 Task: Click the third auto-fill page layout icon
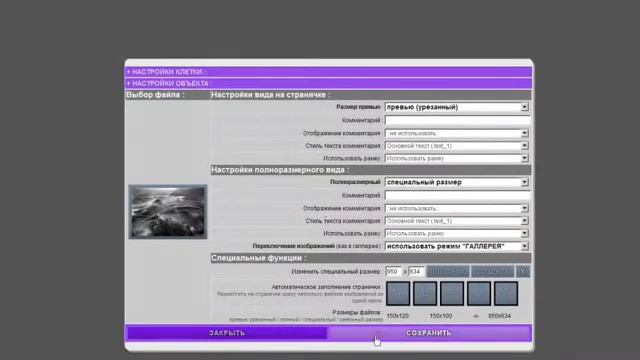(452, 293)
